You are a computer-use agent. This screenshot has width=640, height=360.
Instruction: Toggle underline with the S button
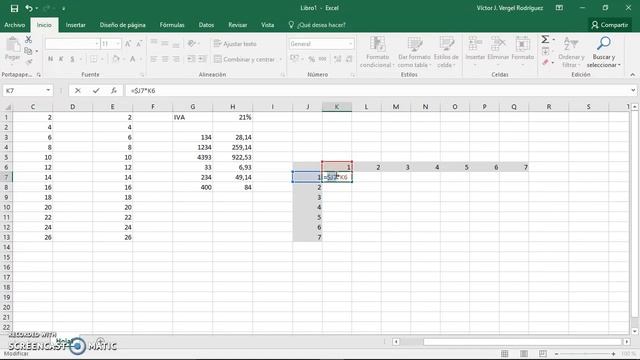(x=72, y=59)
